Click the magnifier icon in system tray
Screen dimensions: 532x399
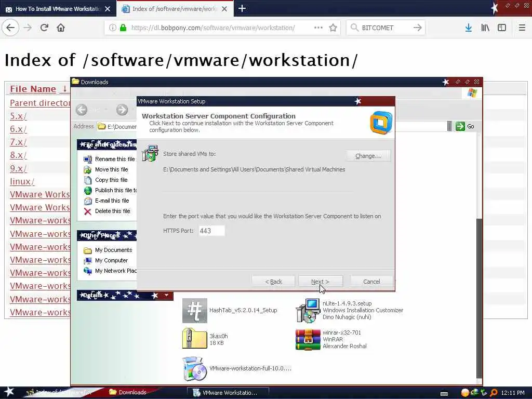[x=494, y=393]
